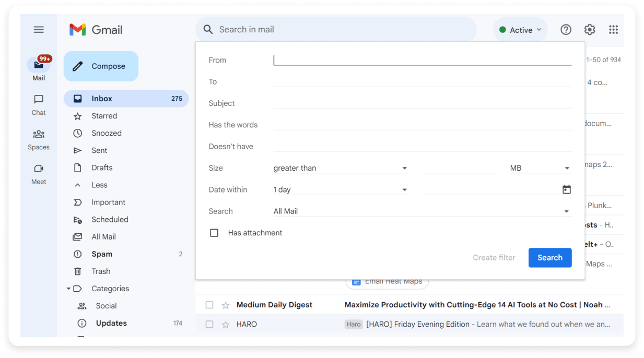Open Gmail settings gear
Screen dimensions: 644x358
point(589,30)
